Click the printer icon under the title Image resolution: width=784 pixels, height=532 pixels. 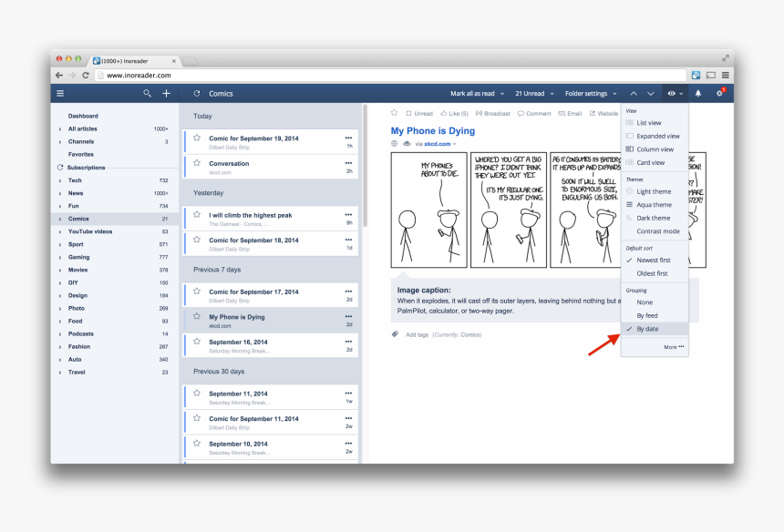click(x=407, y=144)
